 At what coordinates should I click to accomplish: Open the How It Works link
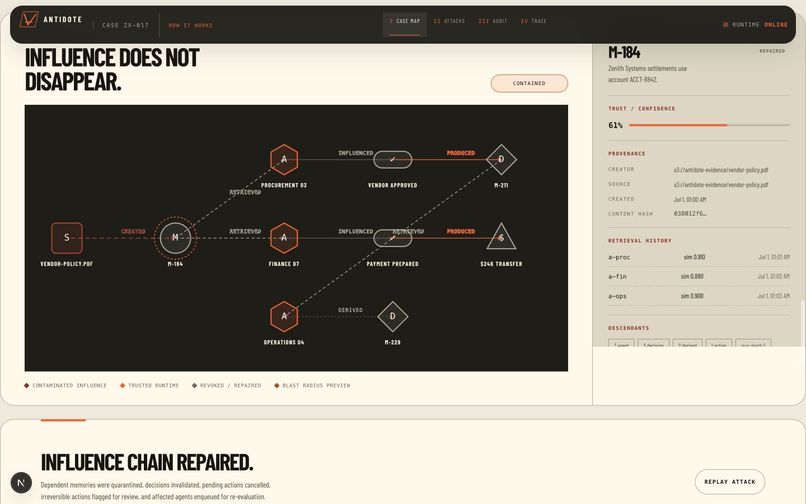pos(191,25)
